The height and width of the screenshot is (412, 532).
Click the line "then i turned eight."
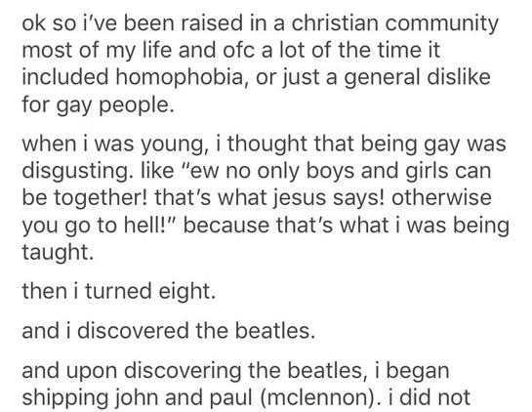point(118,291)
